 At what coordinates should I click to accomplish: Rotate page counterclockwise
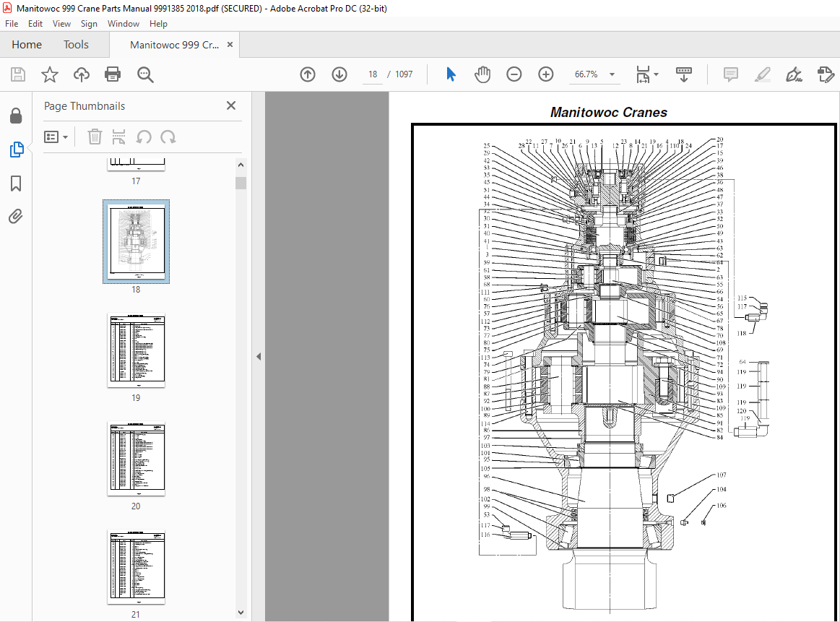(x=143, y=137)
